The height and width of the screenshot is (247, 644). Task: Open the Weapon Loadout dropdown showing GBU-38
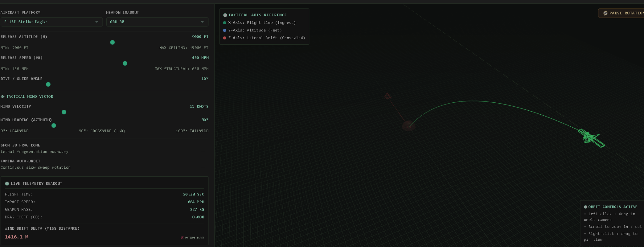coord(157,22)
